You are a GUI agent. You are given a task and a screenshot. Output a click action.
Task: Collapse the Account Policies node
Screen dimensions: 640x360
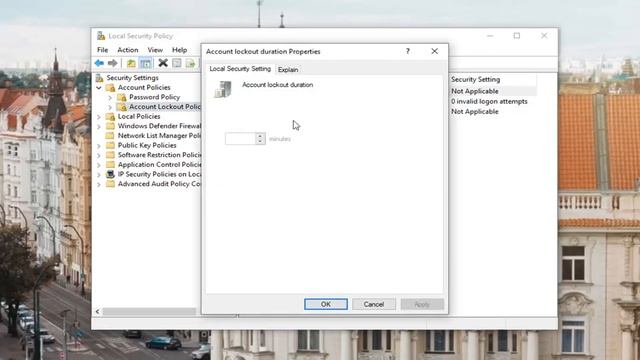coord(99,87)
